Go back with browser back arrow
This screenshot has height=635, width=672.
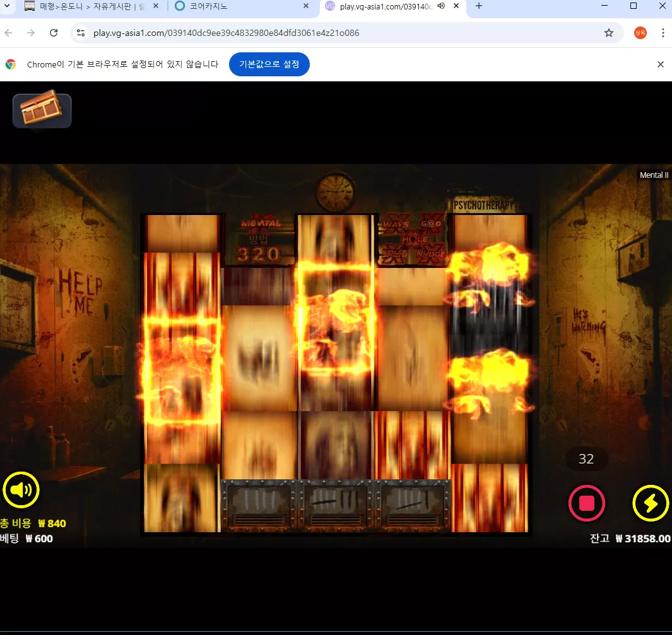pos(9,33)
